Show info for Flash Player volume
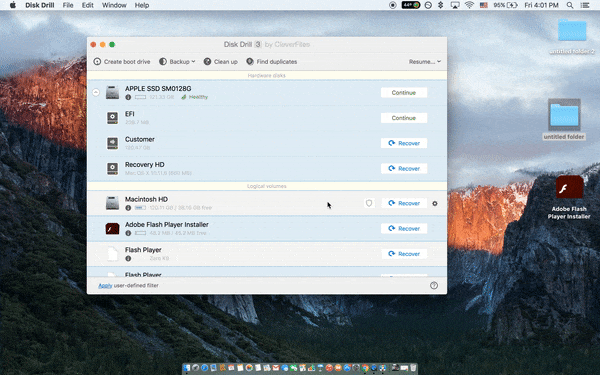This screenshot has width=600, height=375. (x=128, y=258)
